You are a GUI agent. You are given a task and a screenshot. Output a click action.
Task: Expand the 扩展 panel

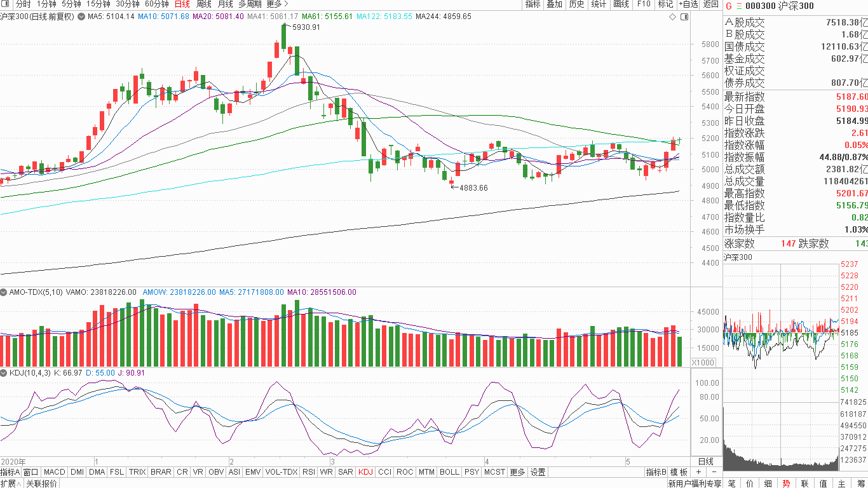(x=11, y=483)
